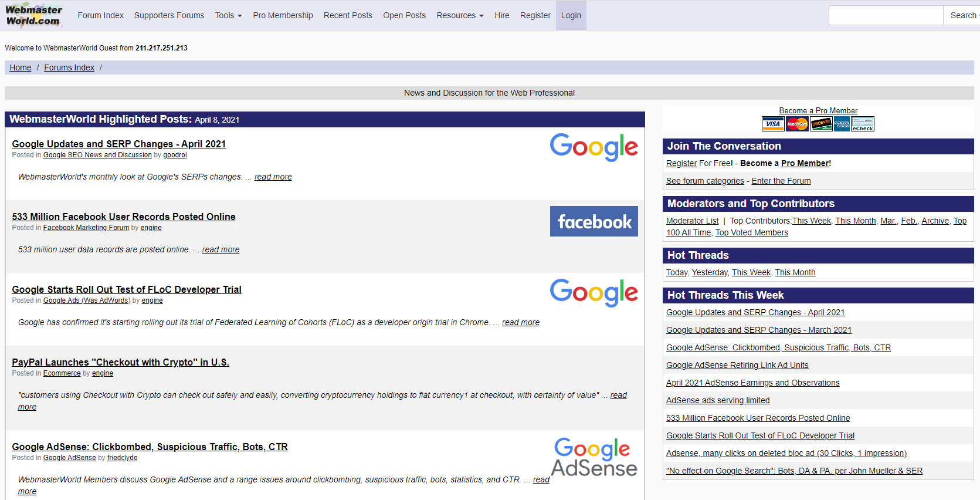The width and height of the screenshot is (980, 500).
Task: Open Google AdSense Retiring Link Ad Units thread
Action: pyautogui.click(x=737, y=365)
